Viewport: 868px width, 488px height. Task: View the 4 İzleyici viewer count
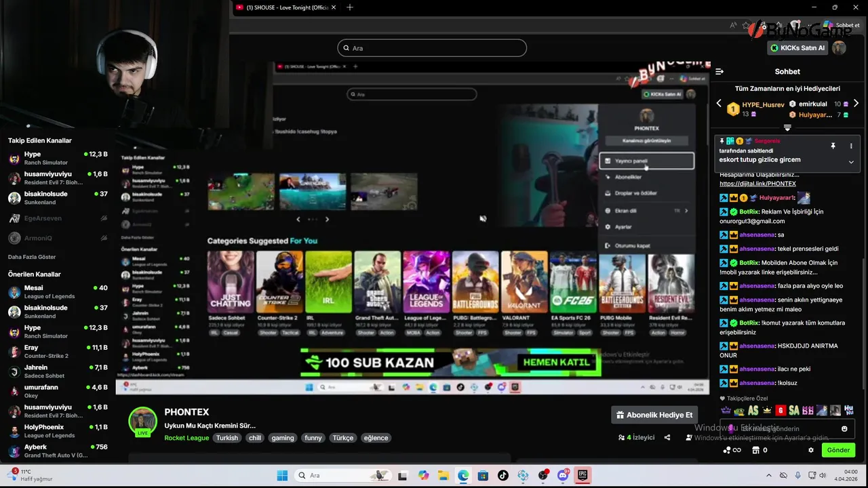pyautogui.click(x=636, y=438)
